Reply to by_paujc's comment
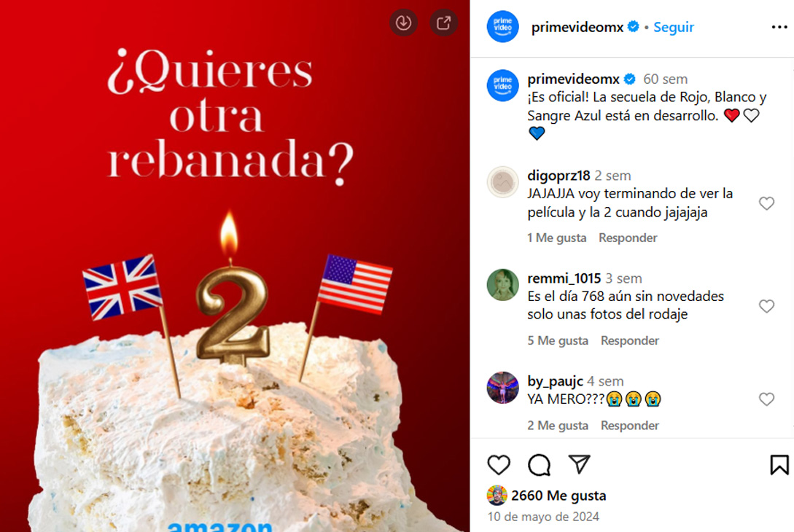794x532 pixels. click(x=630, y=426)
